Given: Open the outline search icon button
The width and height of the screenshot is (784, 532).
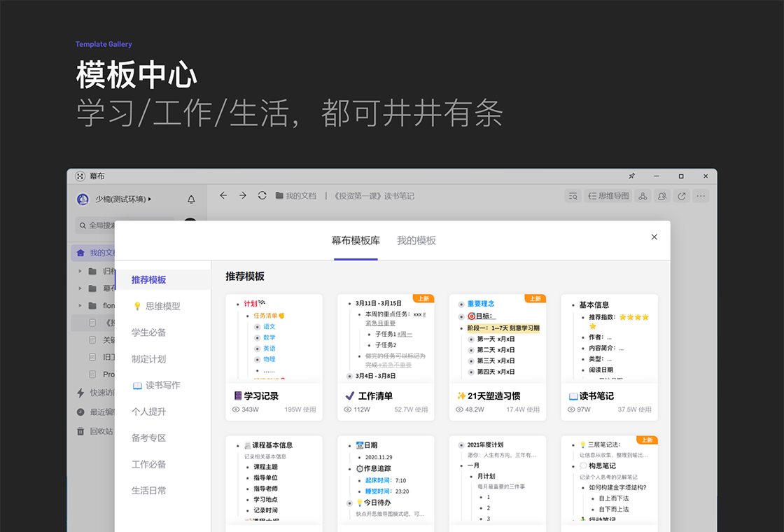Looking at the screenshot, I should pos(573,196).
